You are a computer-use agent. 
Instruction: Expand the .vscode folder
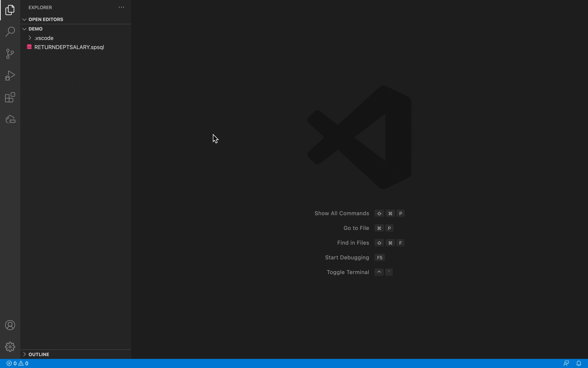76,38
